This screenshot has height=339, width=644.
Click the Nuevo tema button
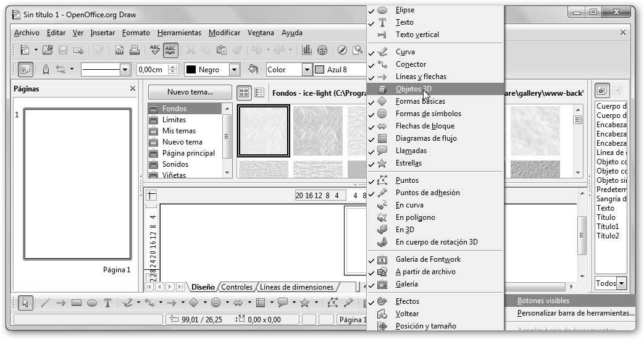click(x=190, y=92)
